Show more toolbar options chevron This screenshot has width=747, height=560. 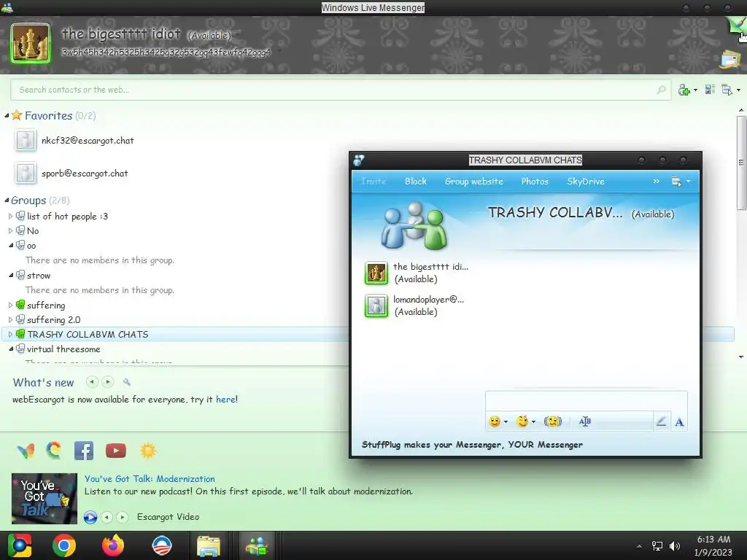point(657,182)
